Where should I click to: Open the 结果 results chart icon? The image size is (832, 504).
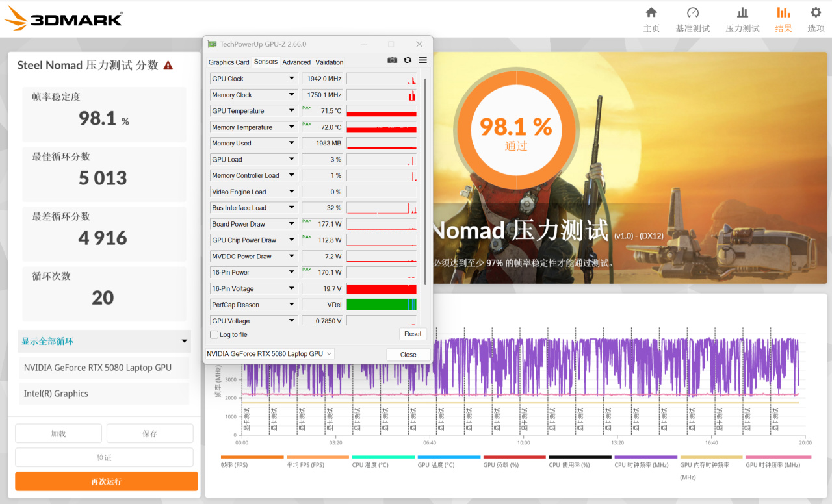783,13
